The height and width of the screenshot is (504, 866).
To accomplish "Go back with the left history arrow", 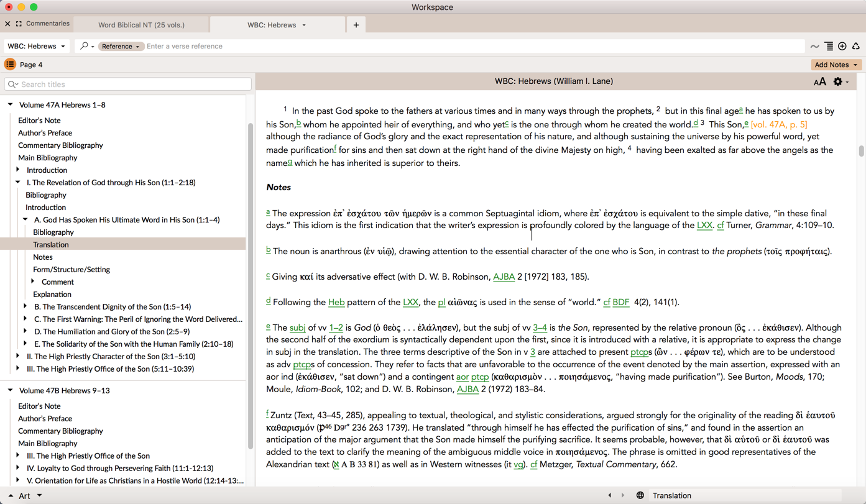I will click(x=609, y=495).
